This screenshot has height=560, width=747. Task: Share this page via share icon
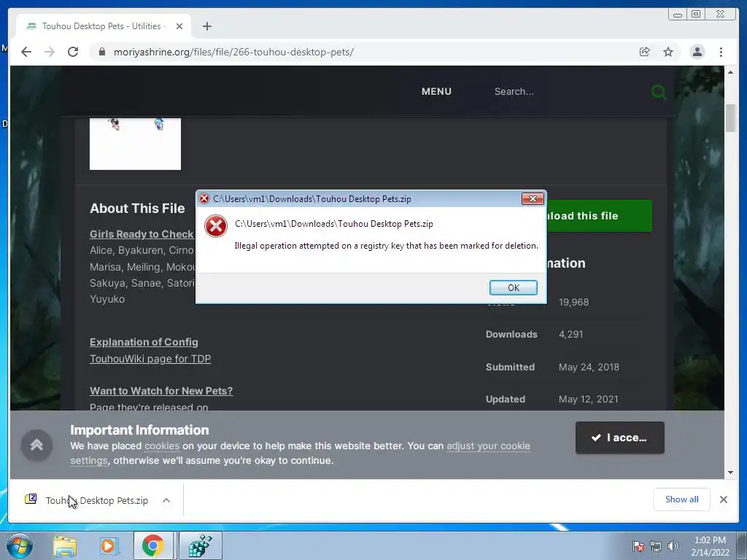point(645,52)
